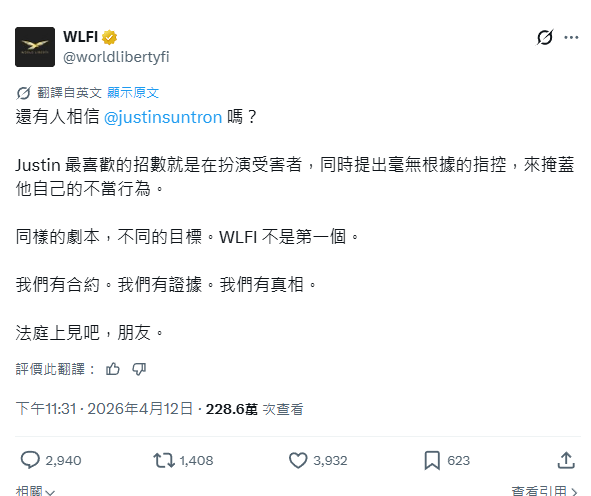Click the WLFI profile avatar
This screenshot has height=496, width=591.
click(35, 47)
